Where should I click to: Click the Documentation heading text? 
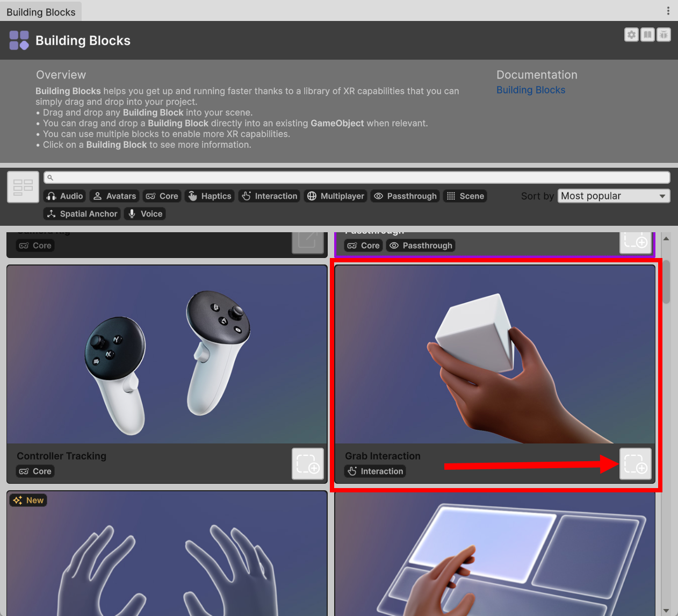click(537, 75)
